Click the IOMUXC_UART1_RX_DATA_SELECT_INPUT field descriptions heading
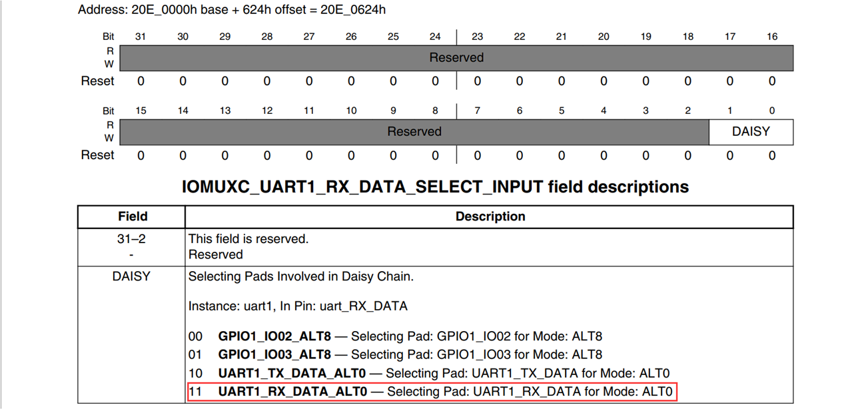 tap(435, 187)
